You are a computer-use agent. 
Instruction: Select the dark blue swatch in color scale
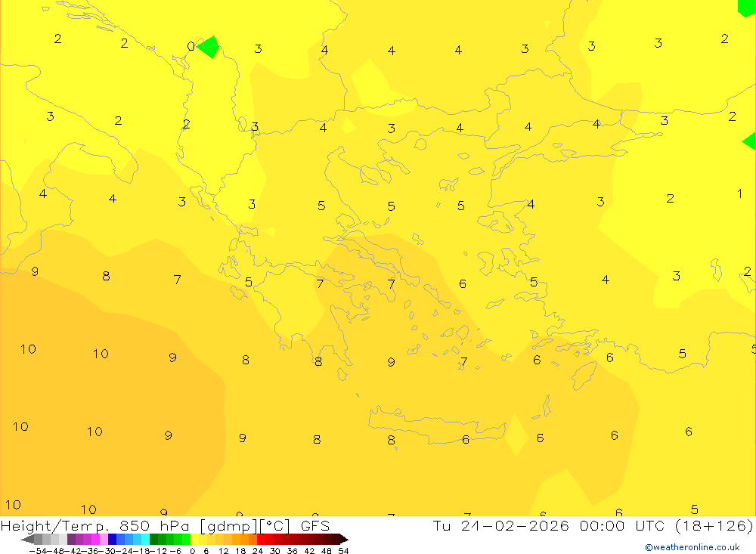(x=112, y=539)
